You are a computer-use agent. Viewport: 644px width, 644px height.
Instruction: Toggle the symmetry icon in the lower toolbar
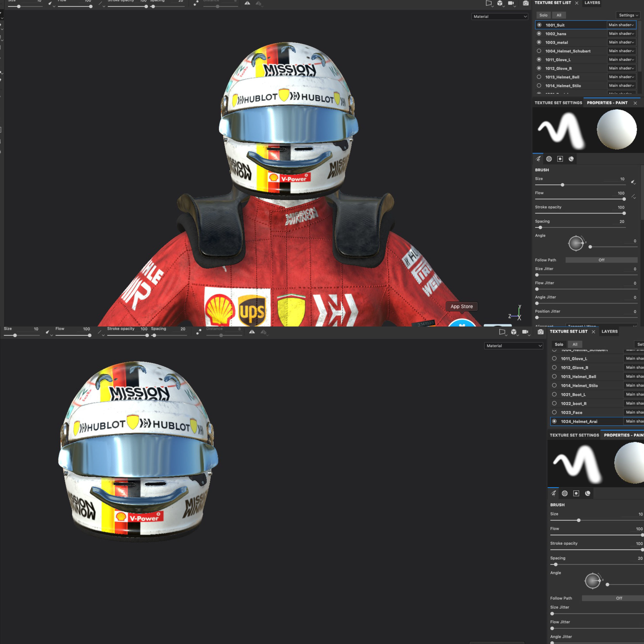point(252,332)
